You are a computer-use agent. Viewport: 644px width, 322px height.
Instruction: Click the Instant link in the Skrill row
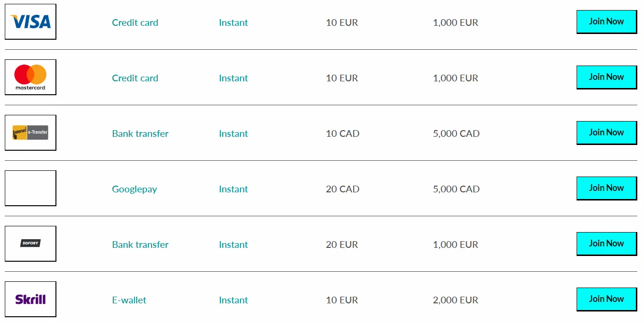(233, 300)
